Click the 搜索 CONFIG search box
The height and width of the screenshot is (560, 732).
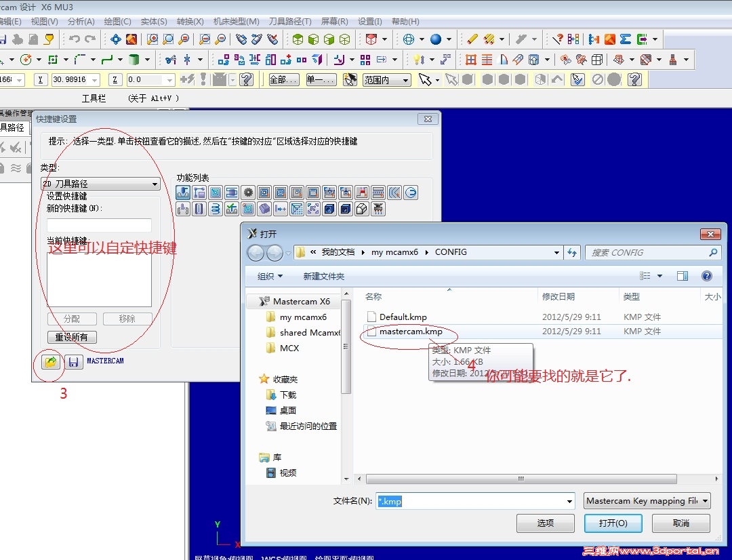(x=653, y=253)
